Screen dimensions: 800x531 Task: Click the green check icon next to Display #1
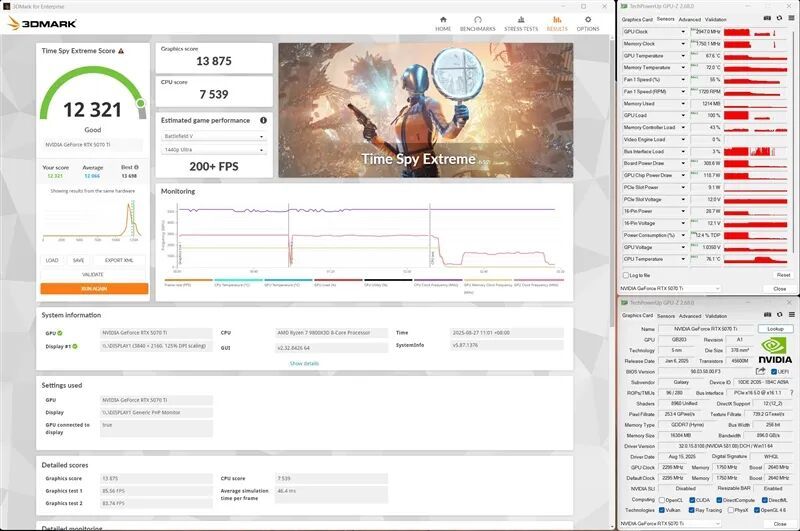(75, 346)
